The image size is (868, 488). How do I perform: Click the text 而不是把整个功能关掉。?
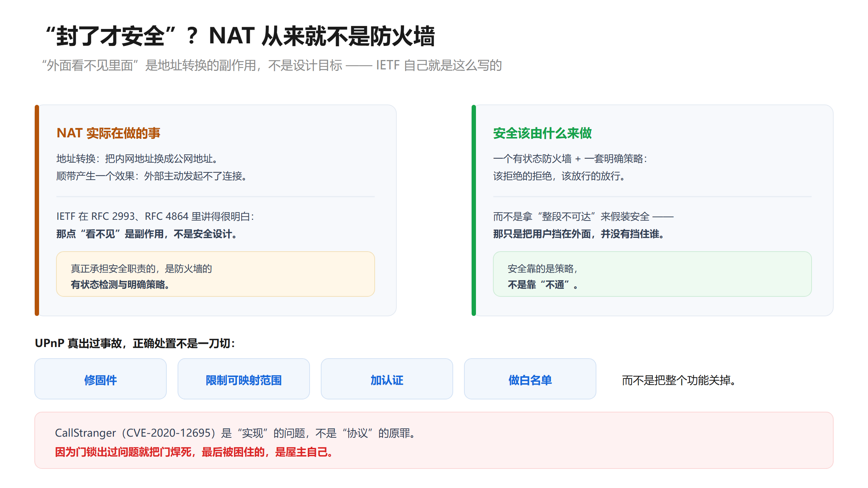(679, 380)
